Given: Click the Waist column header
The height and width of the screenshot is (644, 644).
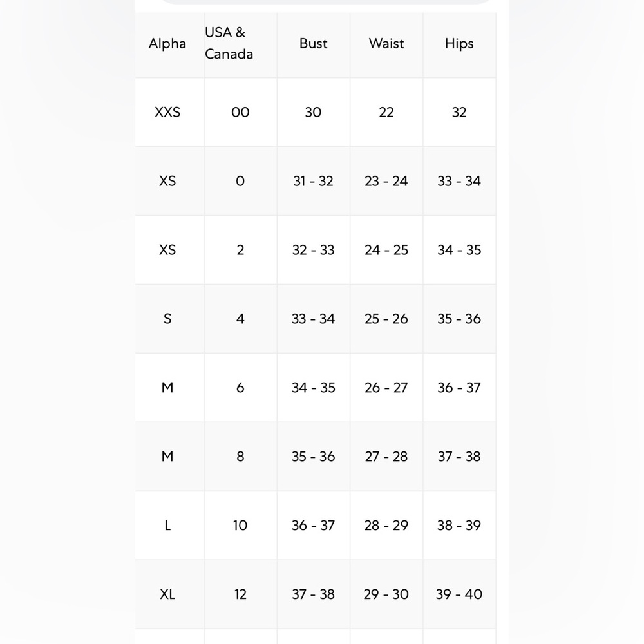Looking at the screenshot, I should point(386,44).
